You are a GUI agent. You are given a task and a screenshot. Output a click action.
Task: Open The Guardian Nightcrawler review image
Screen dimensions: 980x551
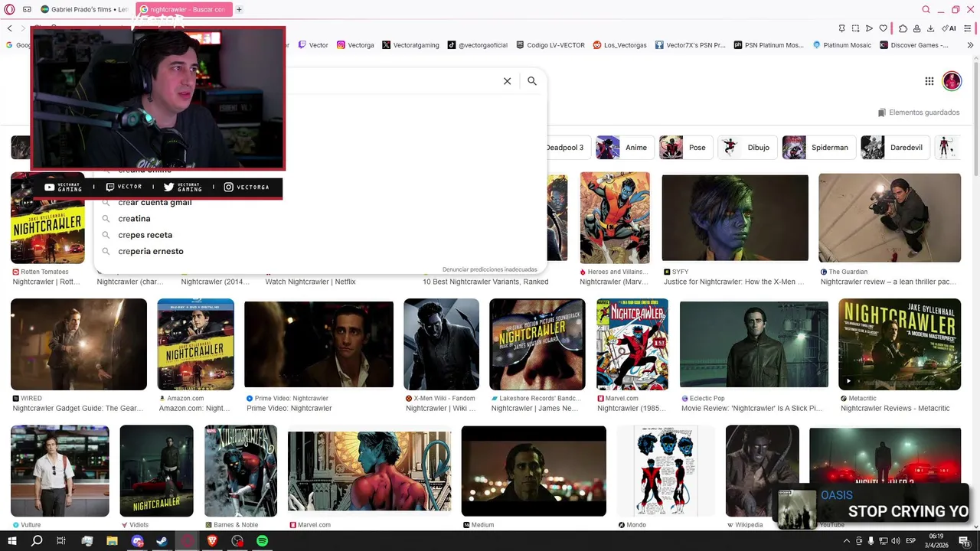pos(890,218)
